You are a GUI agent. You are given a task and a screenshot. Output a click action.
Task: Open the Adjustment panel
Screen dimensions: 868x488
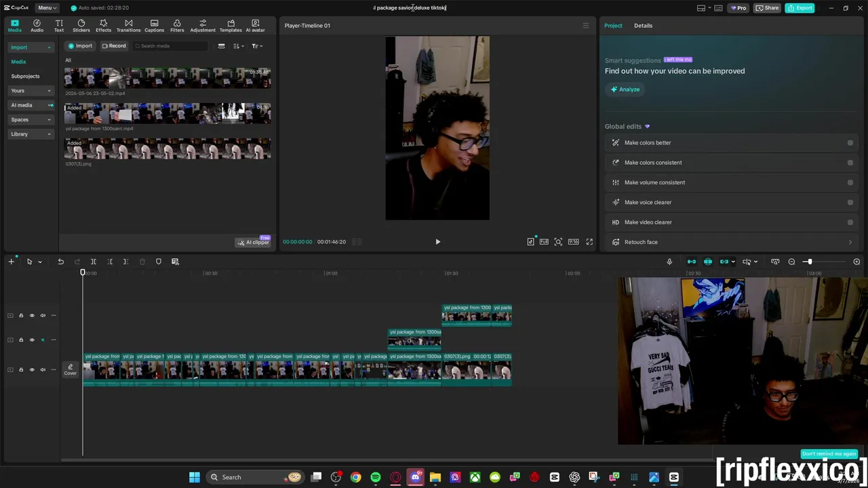tap(203, 26)
